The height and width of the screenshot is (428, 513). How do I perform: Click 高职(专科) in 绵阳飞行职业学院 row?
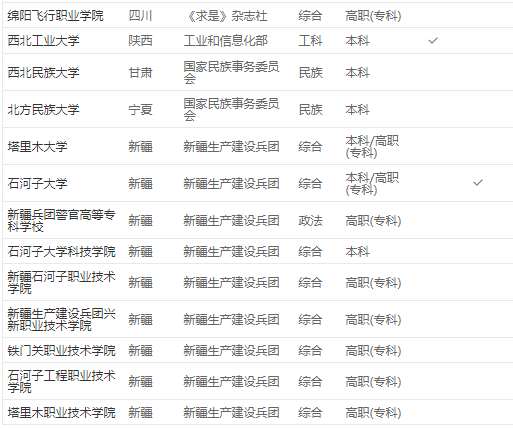pyautogui.click(x=373, y=16)
